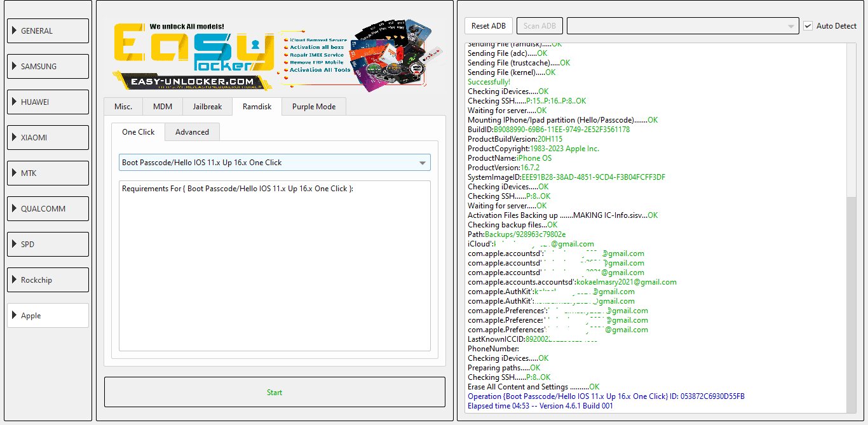Image resolution: width=868 pixels, height=425 pixels.
Task: Switch to the Advanced sub-tab
Action: click(x=192, y=132)
